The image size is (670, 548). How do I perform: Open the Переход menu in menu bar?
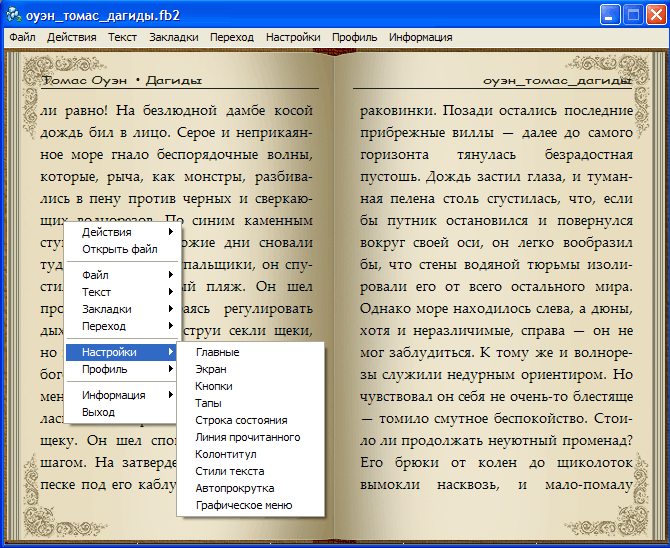pos(232,37)
